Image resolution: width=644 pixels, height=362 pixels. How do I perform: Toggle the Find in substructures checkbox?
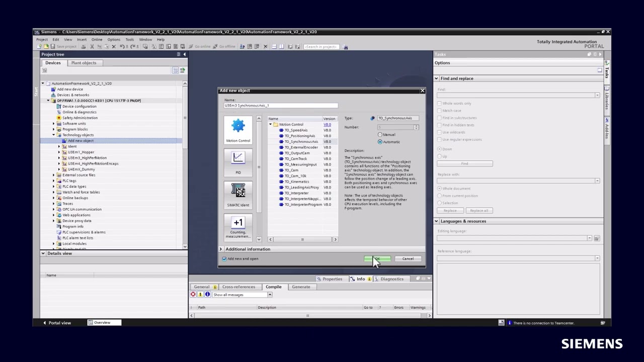[439, 118]
